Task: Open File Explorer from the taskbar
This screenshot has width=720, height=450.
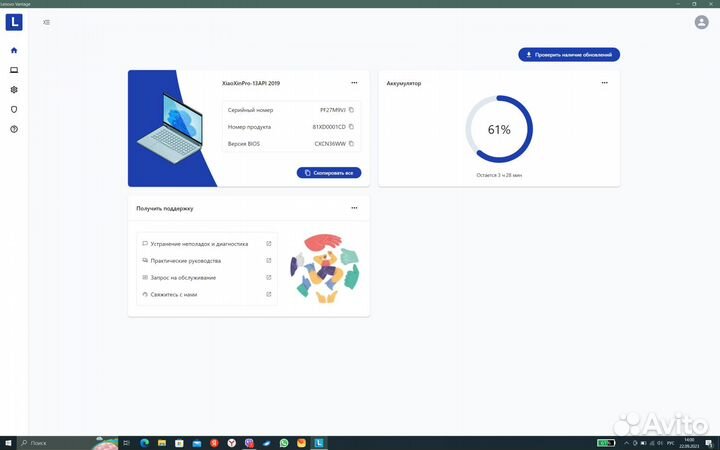Action: click(162, 443)
